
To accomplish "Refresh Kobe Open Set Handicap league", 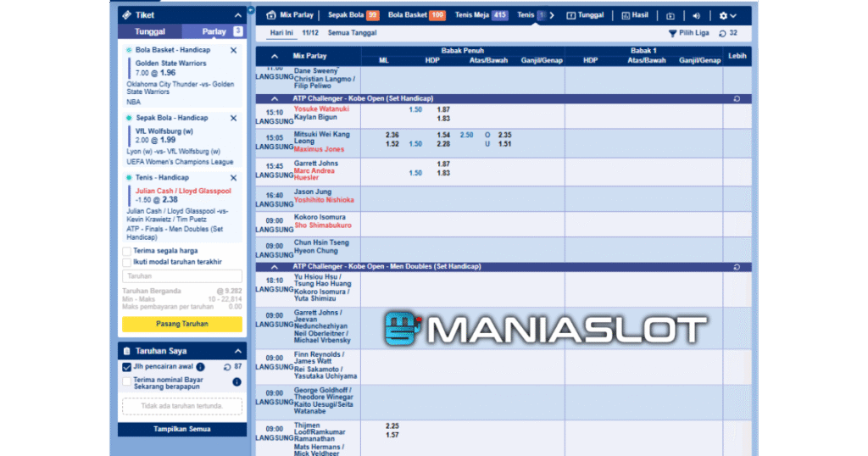I will pos(737,98).
